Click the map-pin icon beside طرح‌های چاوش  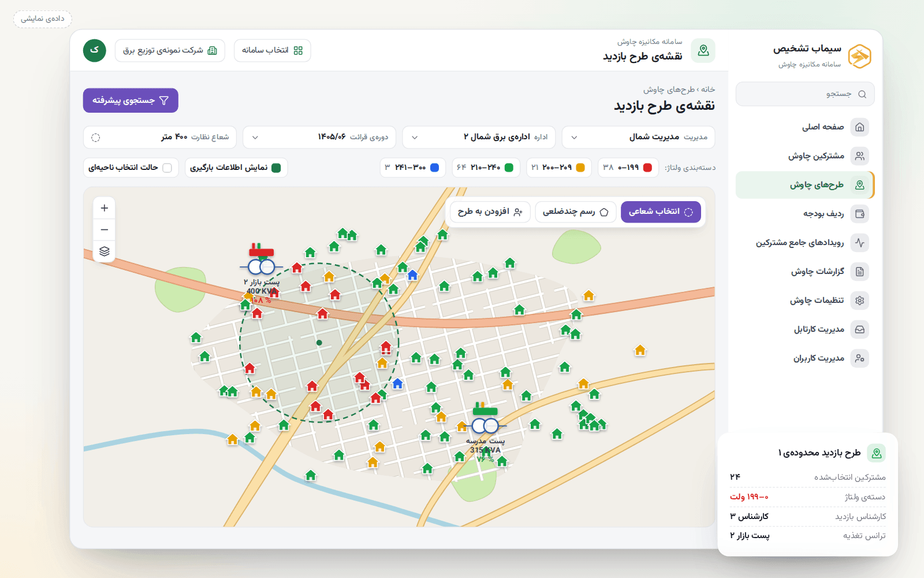(860, 185)
